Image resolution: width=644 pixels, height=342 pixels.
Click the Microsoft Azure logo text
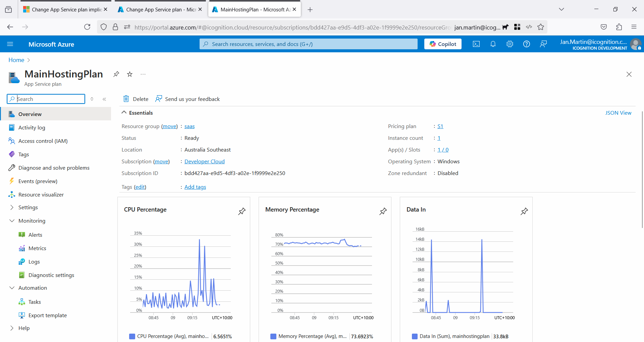(51, 44)
